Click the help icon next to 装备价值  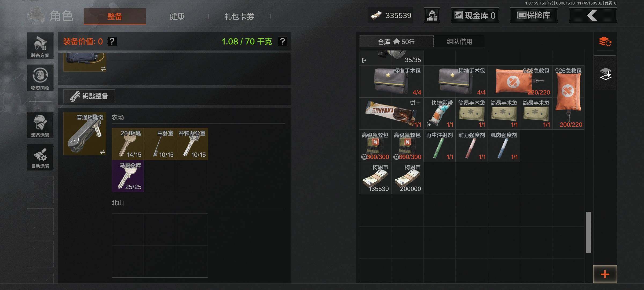coord(112,41)
